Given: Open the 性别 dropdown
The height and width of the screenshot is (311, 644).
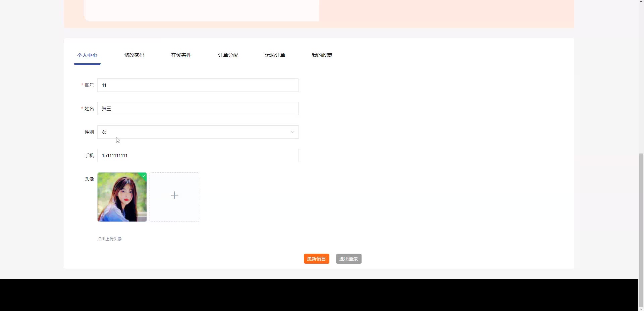Looking at the screenshot, I should (x=198, y=132).
